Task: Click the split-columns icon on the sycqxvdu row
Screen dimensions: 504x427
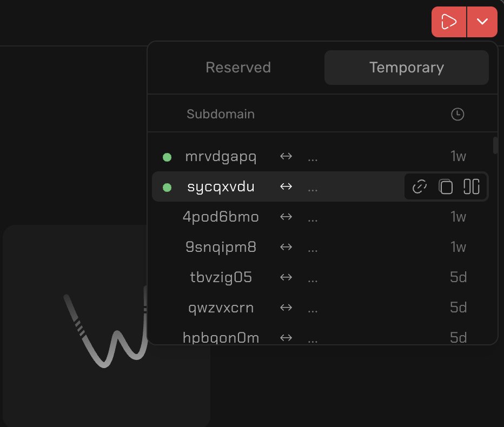Action: click(472, 187)
